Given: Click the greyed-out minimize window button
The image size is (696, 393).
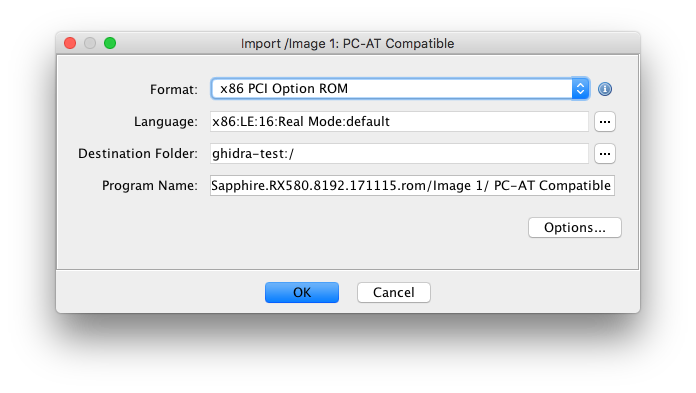Looking at the screenshot, I should pos(90,43).
